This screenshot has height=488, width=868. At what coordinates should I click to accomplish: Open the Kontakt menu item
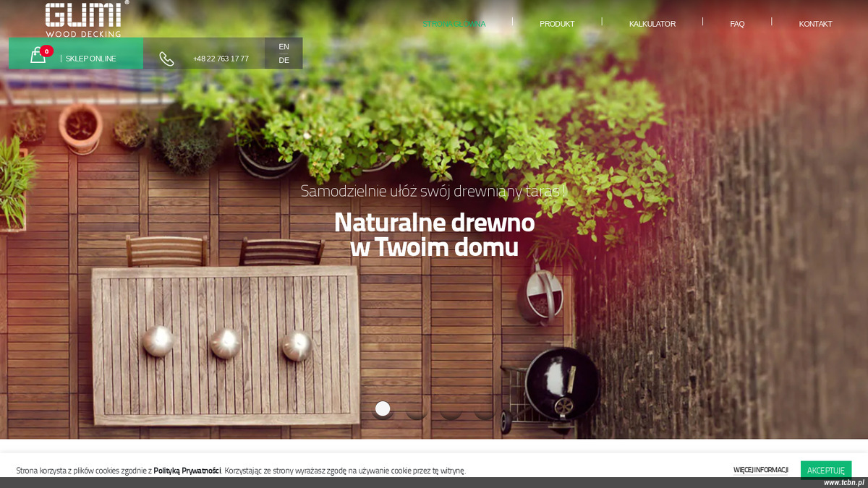pos(815,24)
